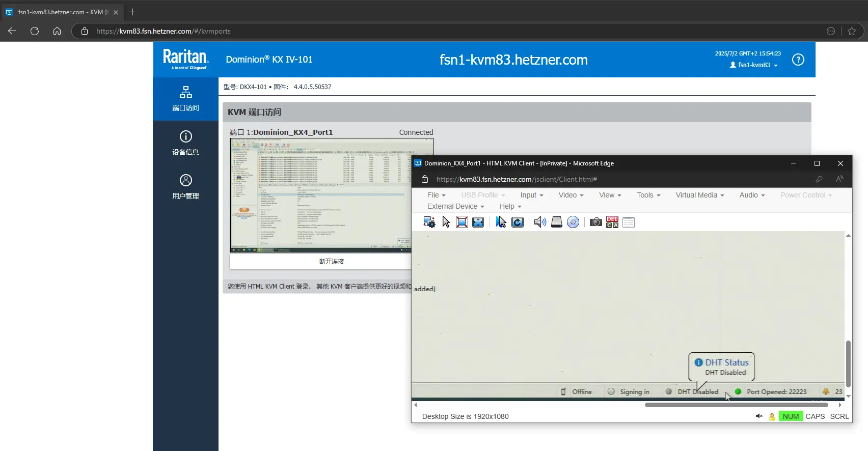Click the Raritan logo
This screenshot has width=868, height=451.
(185, 59)
